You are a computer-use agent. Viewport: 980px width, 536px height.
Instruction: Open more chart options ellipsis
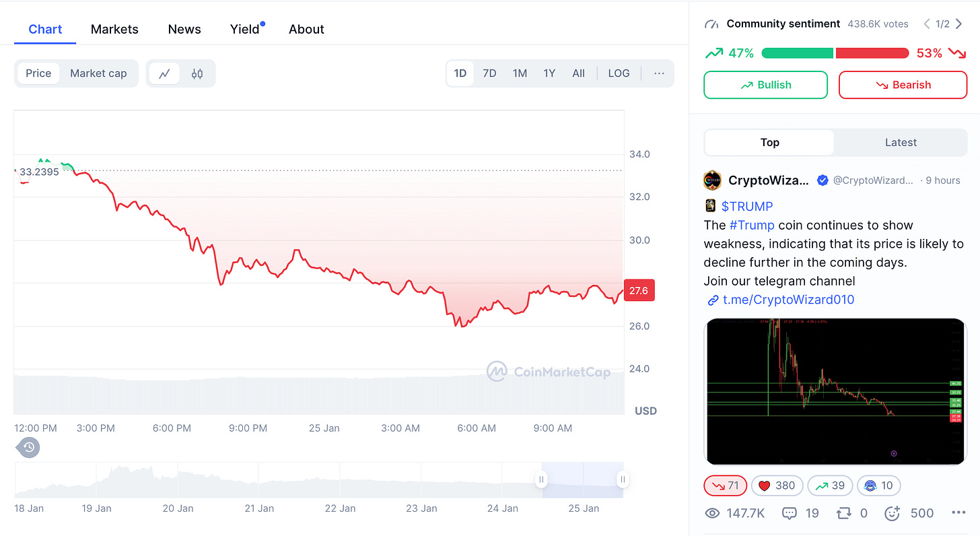659,73
